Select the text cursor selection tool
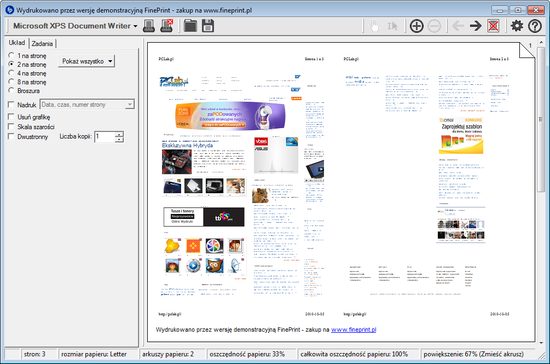 coord(392,26)
